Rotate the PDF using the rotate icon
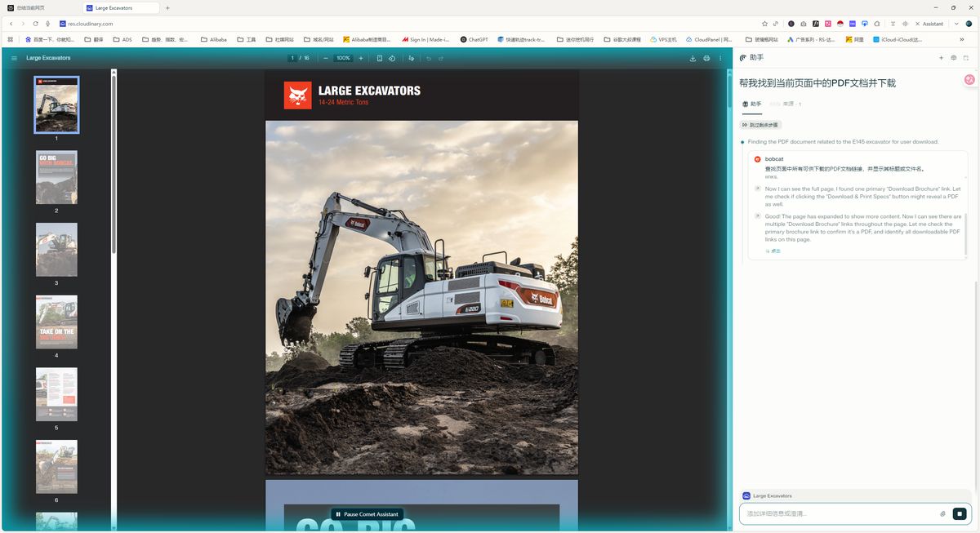Image resolution: width=980 pixels, height=533 pixels. click(392, 58)
